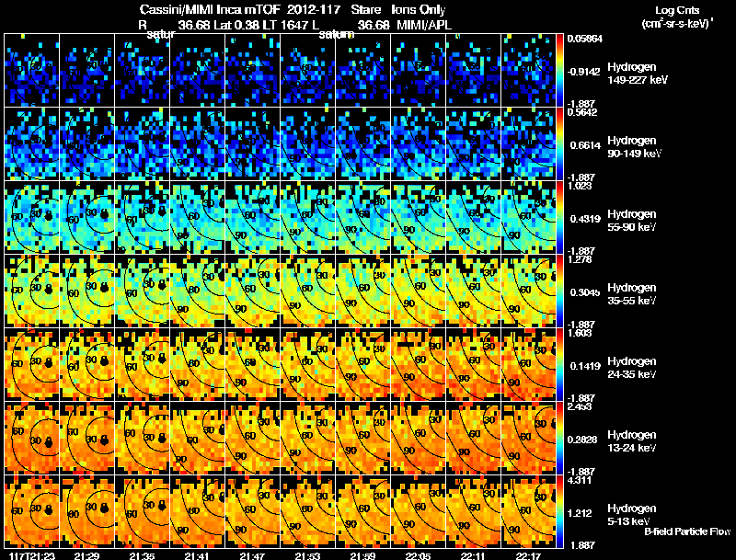
Task: Select the color bar beside Hydrogen 35-55 keV
Action: (559, 291)
